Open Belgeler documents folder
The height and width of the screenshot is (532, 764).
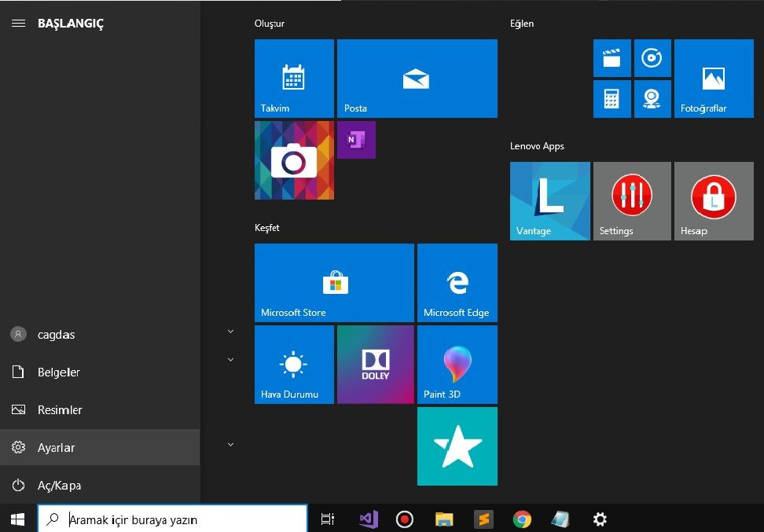[x=100, y=372]
